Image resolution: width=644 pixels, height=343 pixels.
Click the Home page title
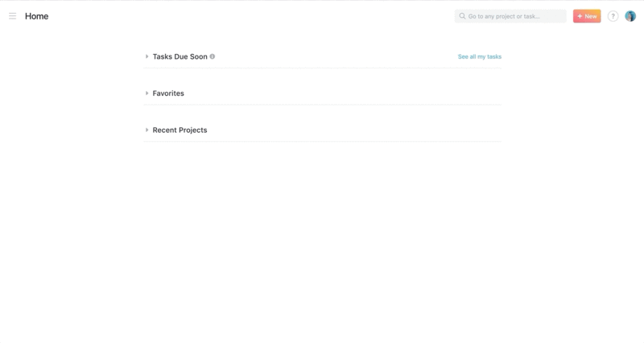click(36, 16)
